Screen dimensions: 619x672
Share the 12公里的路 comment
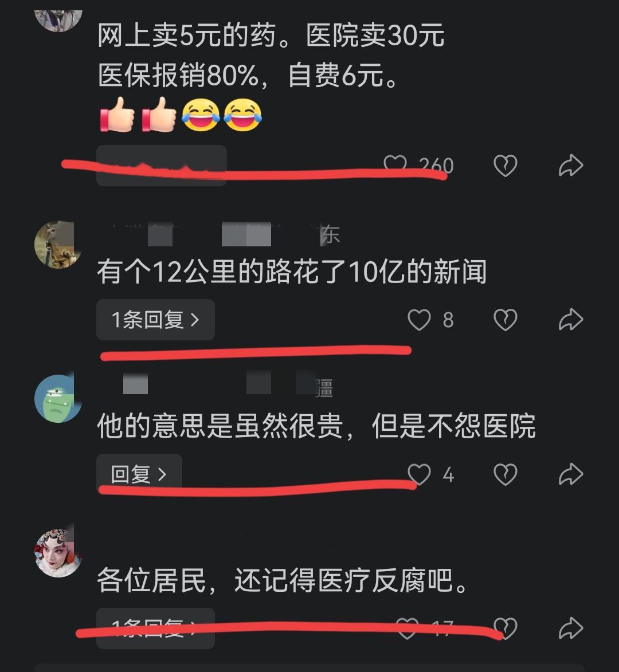(570, 320)
